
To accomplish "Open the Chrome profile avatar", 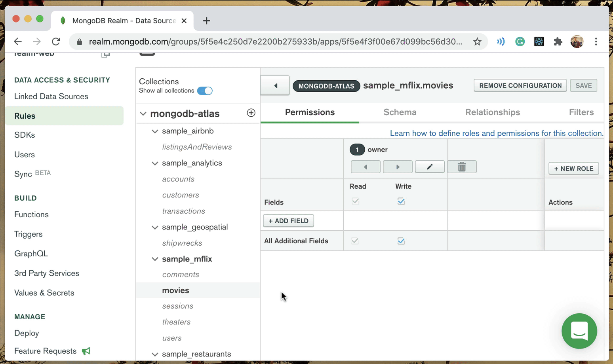I will click(577, 42).
